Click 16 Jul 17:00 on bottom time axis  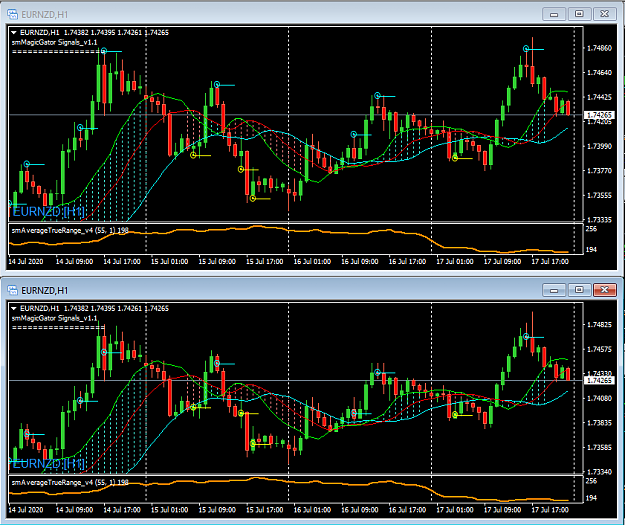[x=407, y=509]
